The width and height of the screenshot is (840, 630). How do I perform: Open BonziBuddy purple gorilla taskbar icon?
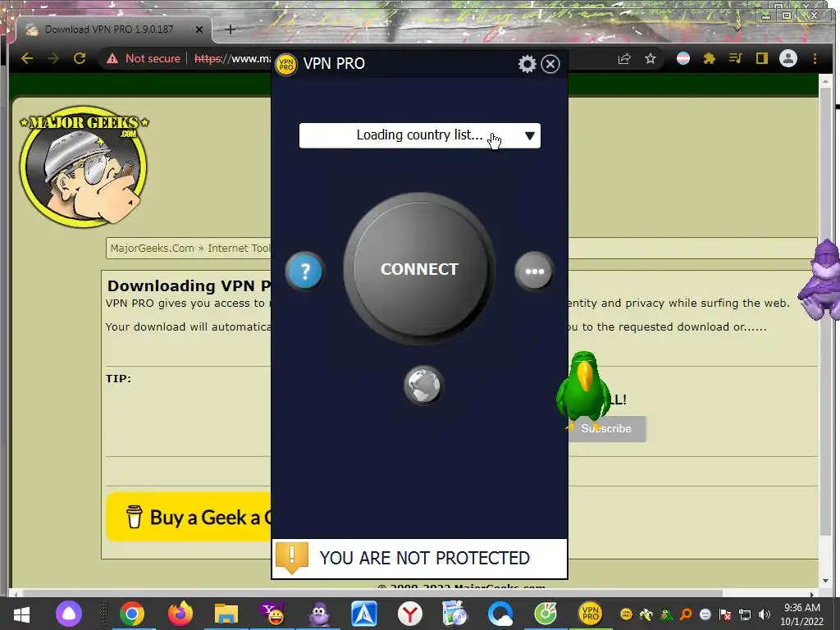pyautogui.click(x=319, y=614)
